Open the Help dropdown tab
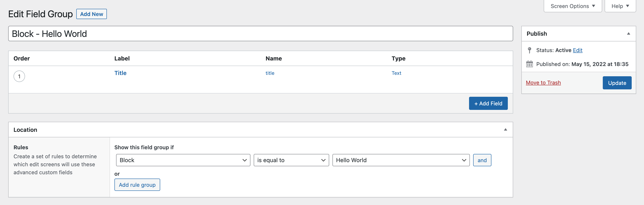Image resolution: width=644 pixels, height=205 pixels. click(x=620, y=6)
